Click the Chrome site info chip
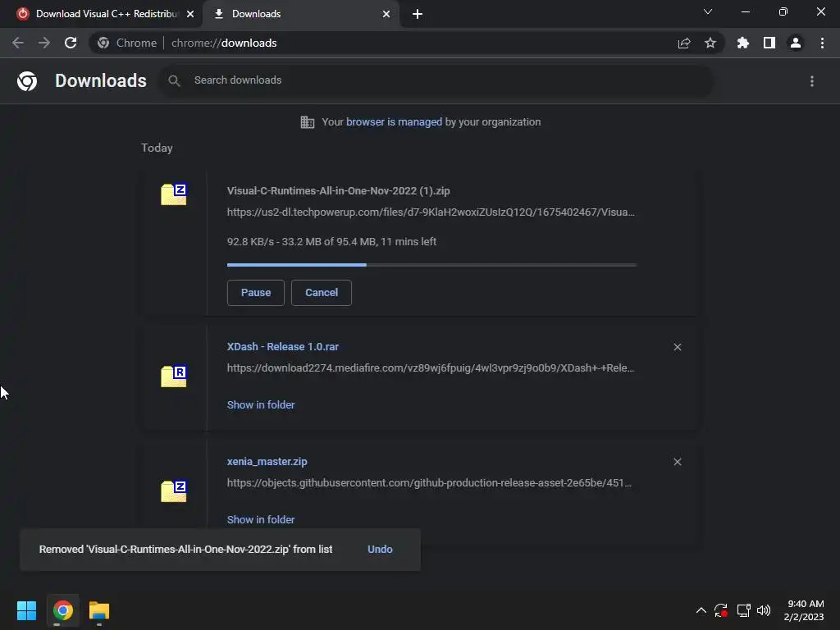The image size is (840, 630). (x=127, y=43)
